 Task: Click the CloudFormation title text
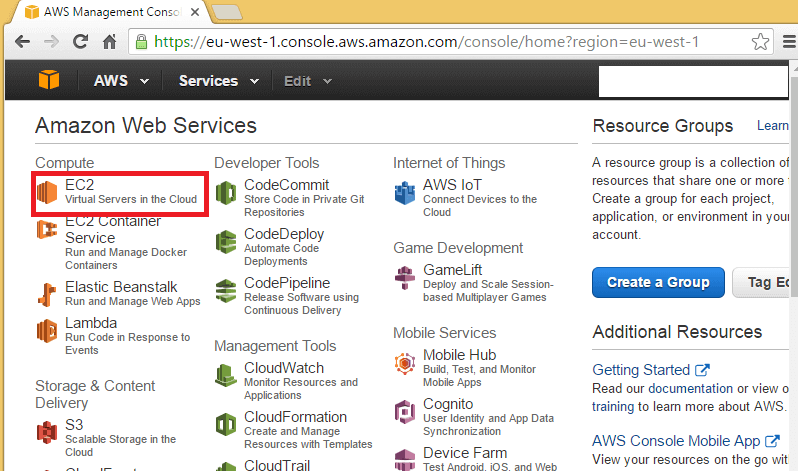tap(295, 417)
